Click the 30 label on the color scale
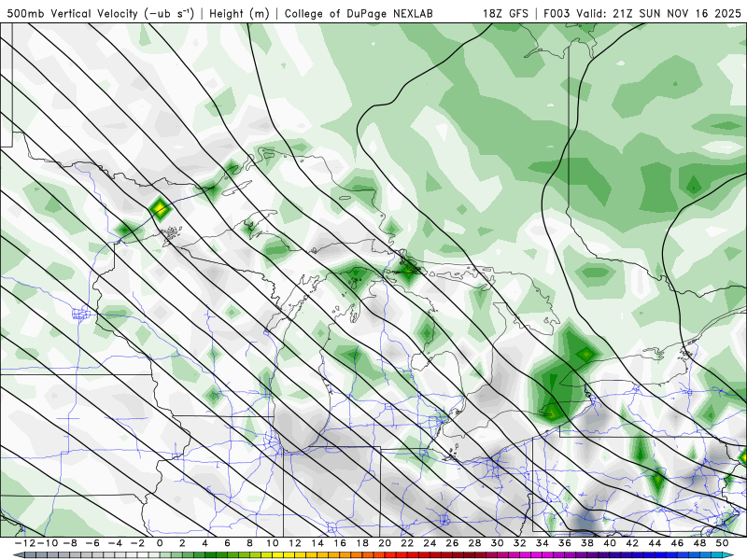Image resolution: width=747 pixels, height=560 pixels. (x=497, y=543)
